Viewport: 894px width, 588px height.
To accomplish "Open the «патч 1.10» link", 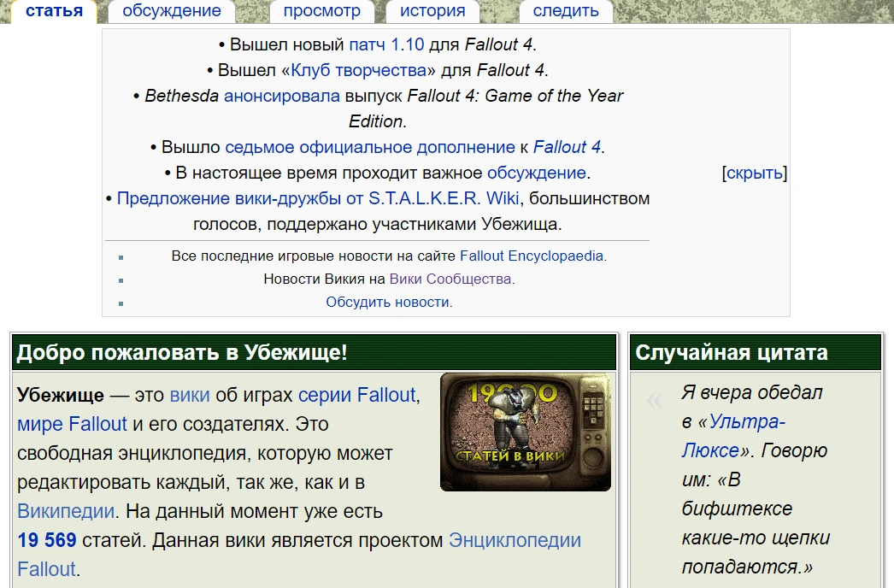I will click(x=386, y=44).
